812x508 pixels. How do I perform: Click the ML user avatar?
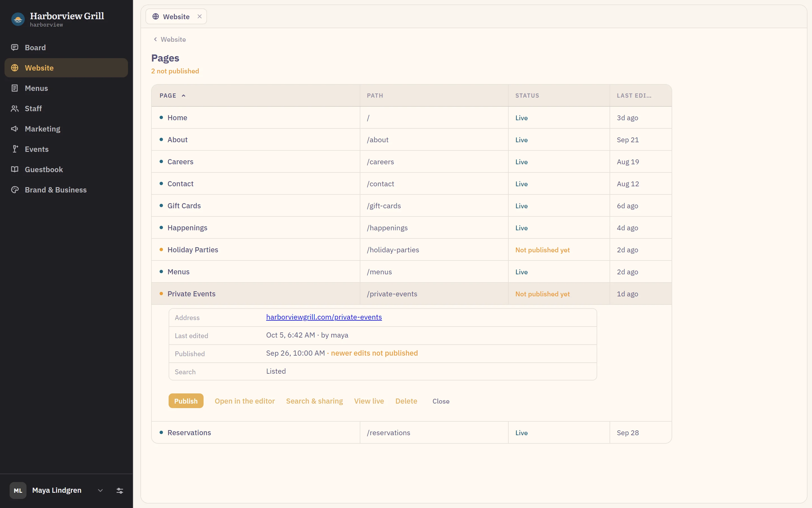[x=18, y=491]
